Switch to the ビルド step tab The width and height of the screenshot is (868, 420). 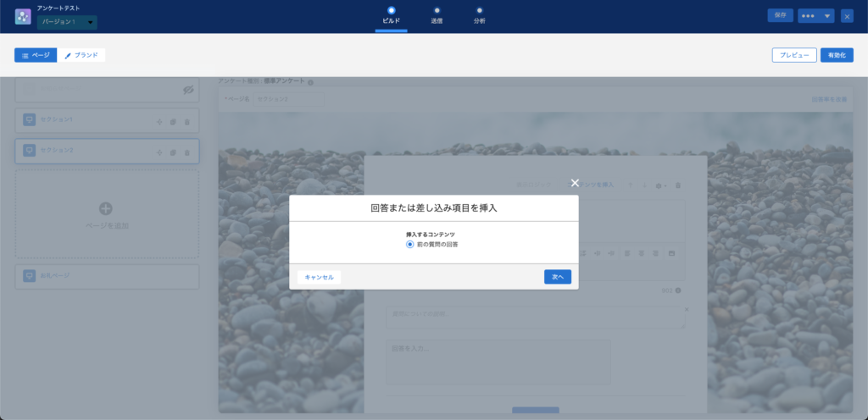click(x=392, y=16)
